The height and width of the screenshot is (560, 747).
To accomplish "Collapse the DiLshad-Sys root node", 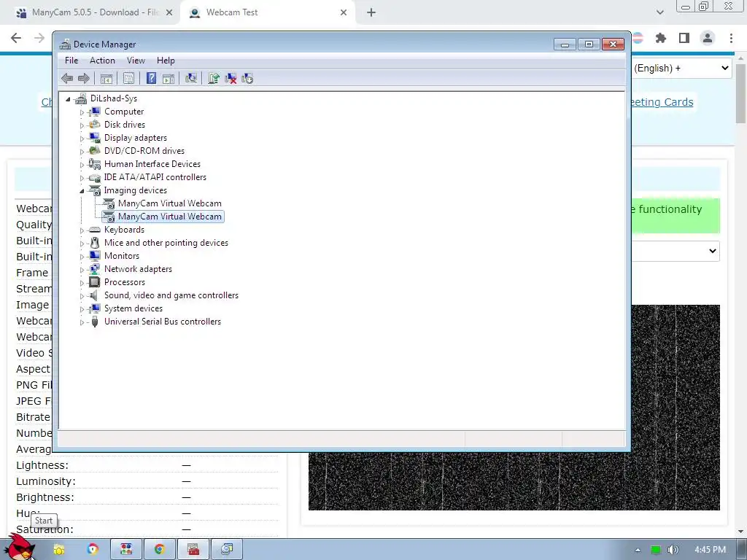I will click(x=68, y=99).
